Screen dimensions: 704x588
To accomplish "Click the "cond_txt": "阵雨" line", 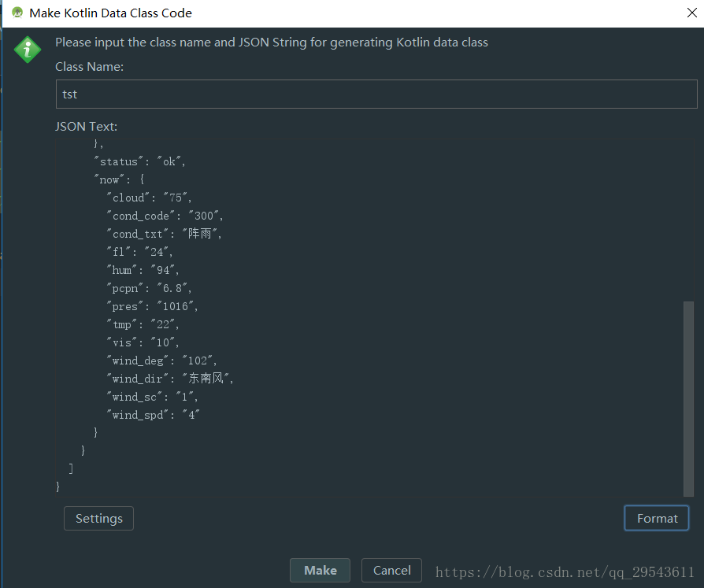I will point(164,234).
